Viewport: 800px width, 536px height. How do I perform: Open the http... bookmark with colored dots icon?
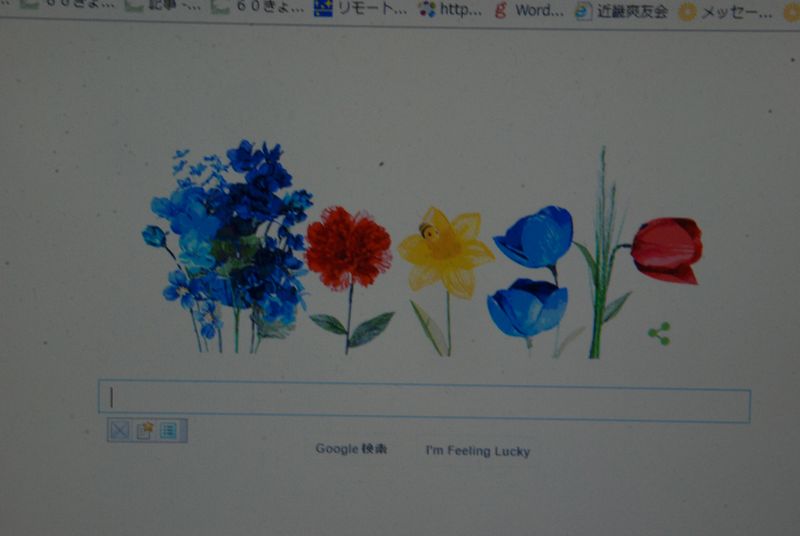[x=450, y=9]
